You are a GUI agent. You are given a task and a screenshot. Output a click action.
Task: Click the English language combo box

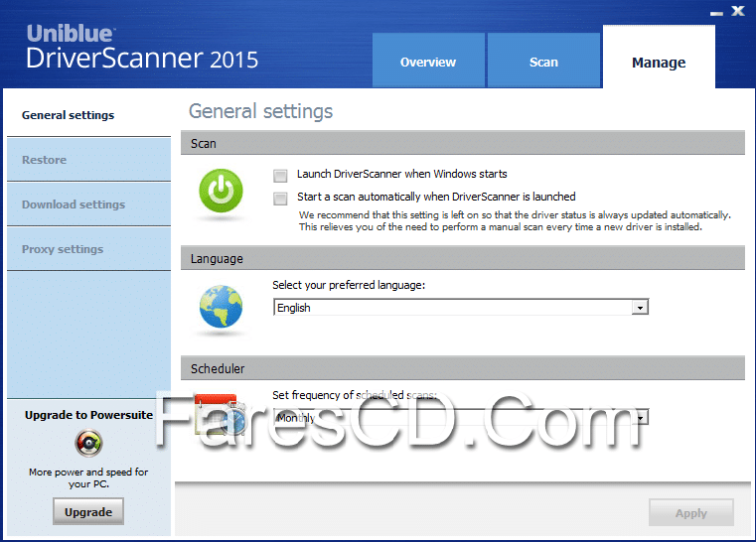pyautogui.click(x=461, y=308)
